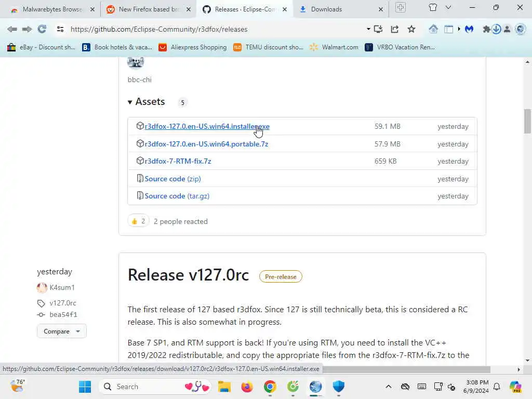Click the taskbar Search box
Image resolution: width=532 pixels, height=399 pixels.
tap(155, 387)
